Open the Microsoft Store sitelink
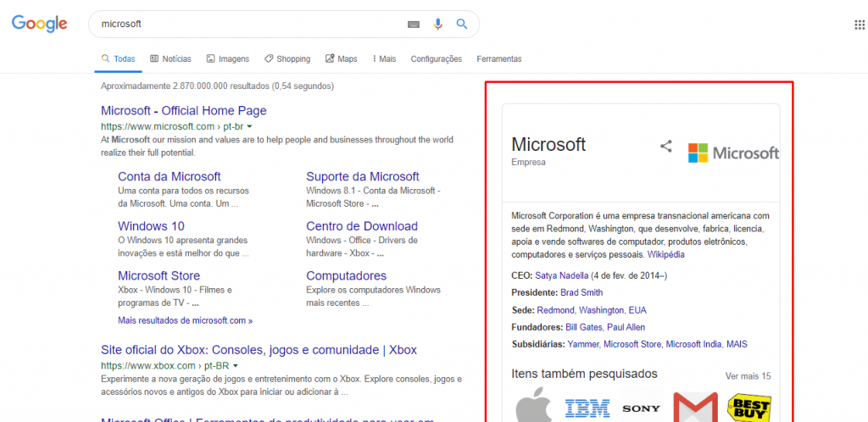Screen dimensions: 868x422 (159, 275)
